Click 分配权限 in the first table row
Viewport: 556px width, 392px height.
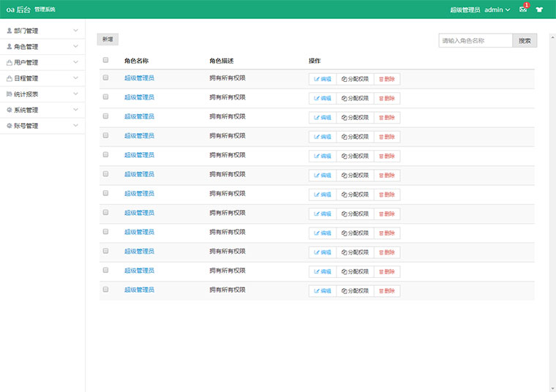tap(355, 79)
